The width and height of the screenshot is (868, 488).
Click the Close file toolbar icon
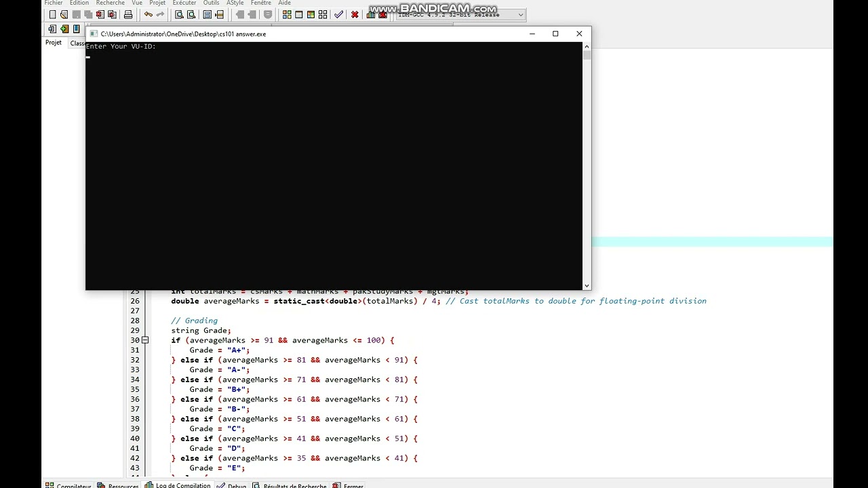pyautogui.click(x=100, y=14)
